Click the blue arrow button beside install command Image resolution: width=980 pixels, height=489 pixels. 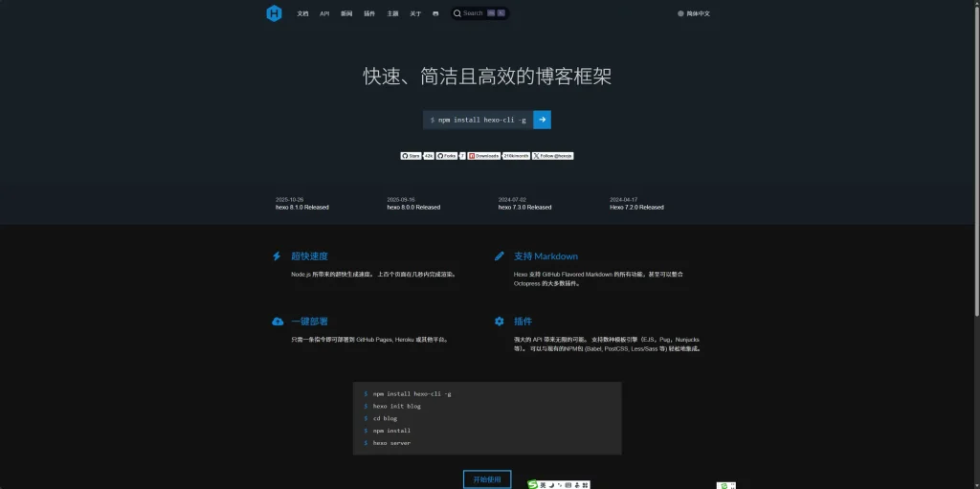click(542, 120)
